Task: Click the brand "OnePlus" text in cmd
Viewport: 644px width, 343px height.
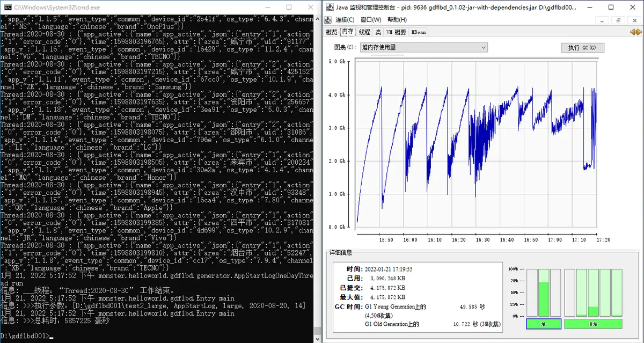Action: pyautogui.click(x=161, y=26)
